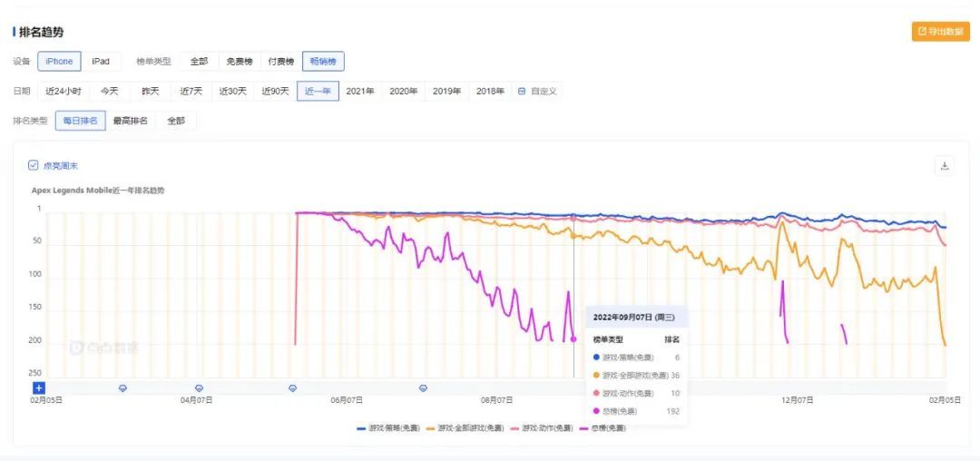
Task: Click the blue plus icon below the chart
Action: tap(39, 387)
